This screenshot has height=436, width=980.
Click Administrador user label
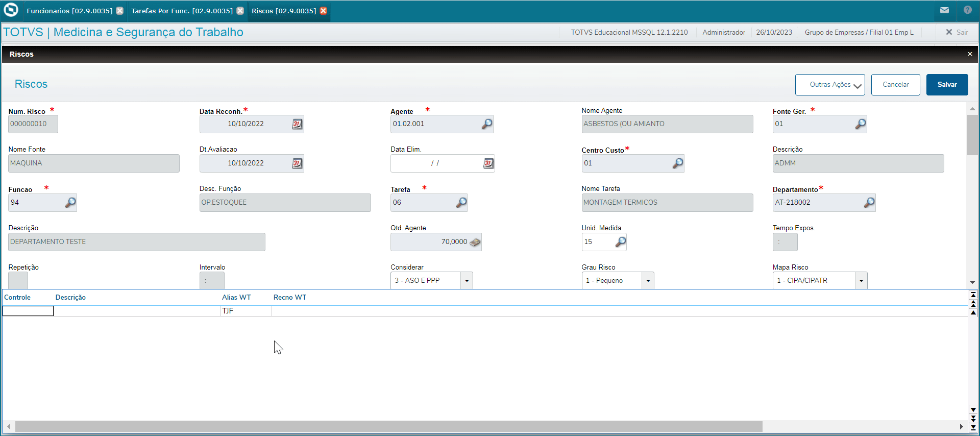(x=724, y=32)
